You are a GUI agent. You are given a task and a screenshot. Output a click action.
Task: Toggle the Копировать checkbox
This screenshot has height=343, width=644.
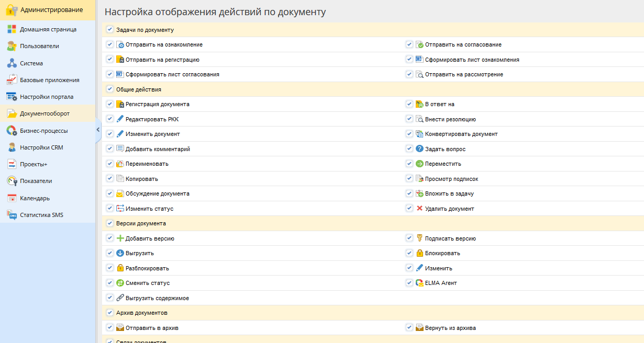110,179
